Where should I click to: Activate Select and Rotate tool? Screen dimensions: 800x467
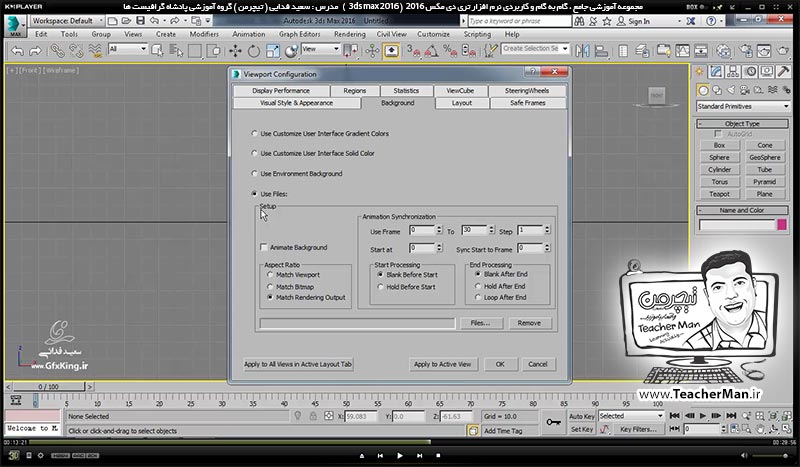(x=254, y=50)
